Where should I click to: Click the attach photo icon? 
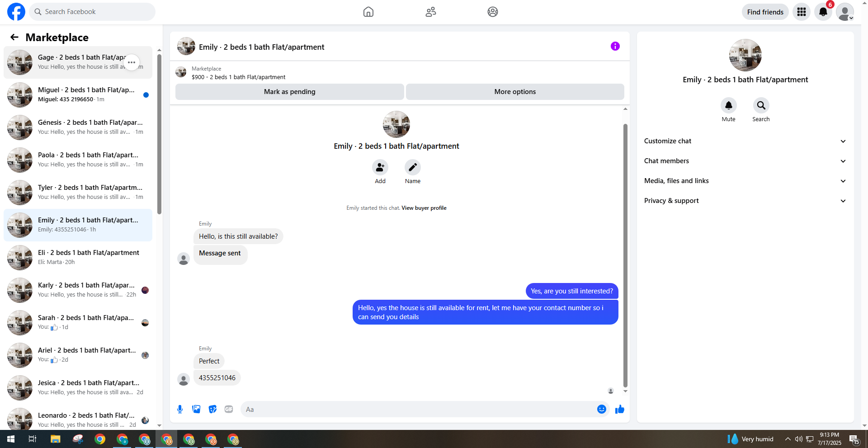point(196,409)
